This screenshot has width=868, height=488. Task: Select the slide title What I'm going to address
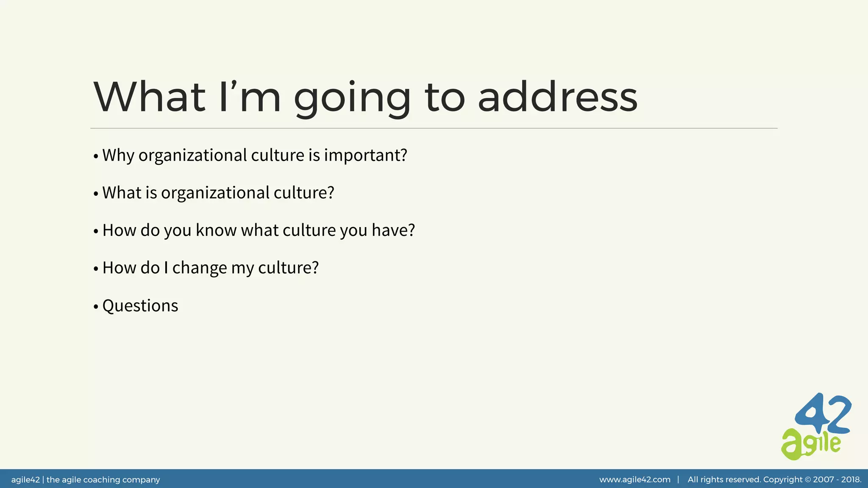coord(365,97)
